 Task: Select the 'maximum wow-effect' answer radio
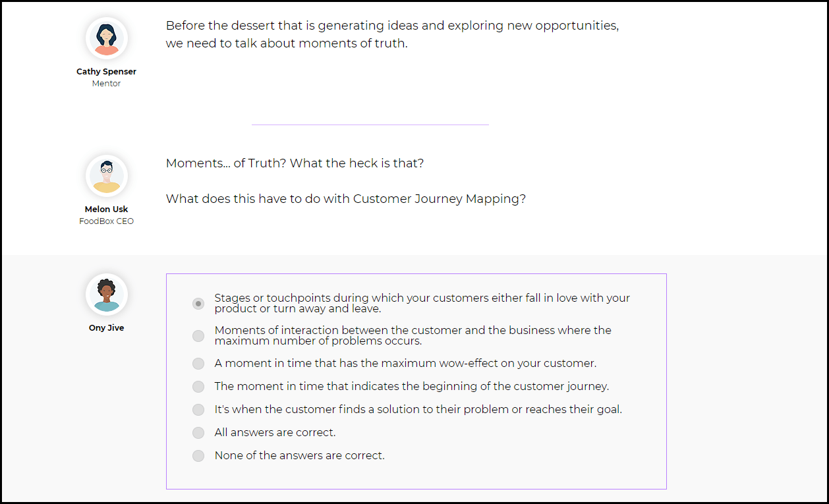(x=198, y=364)
